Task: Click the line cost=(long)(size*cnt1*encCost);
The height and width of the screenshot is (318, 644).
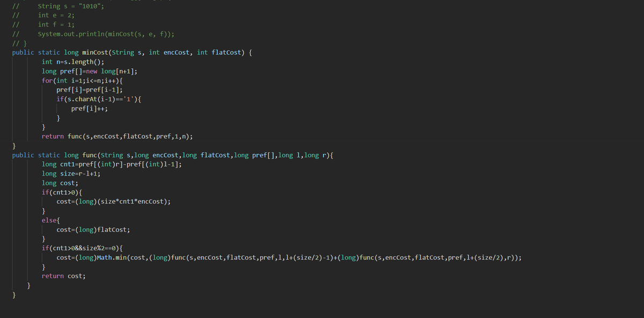Action: click(114, 201)
